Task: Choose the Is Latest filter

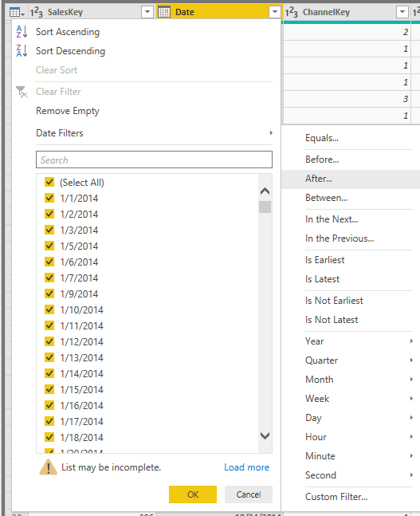Action: (x=322, y=279)
